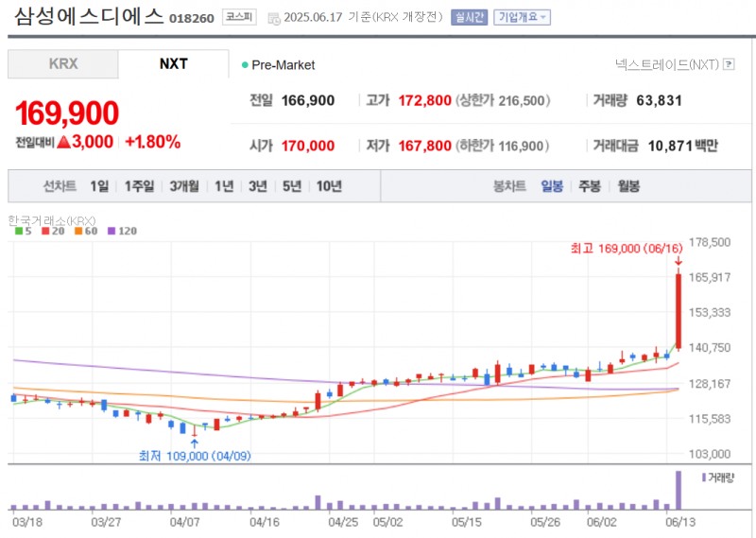
Task: Select the 1년 line chart period
Action: (224, 185)
